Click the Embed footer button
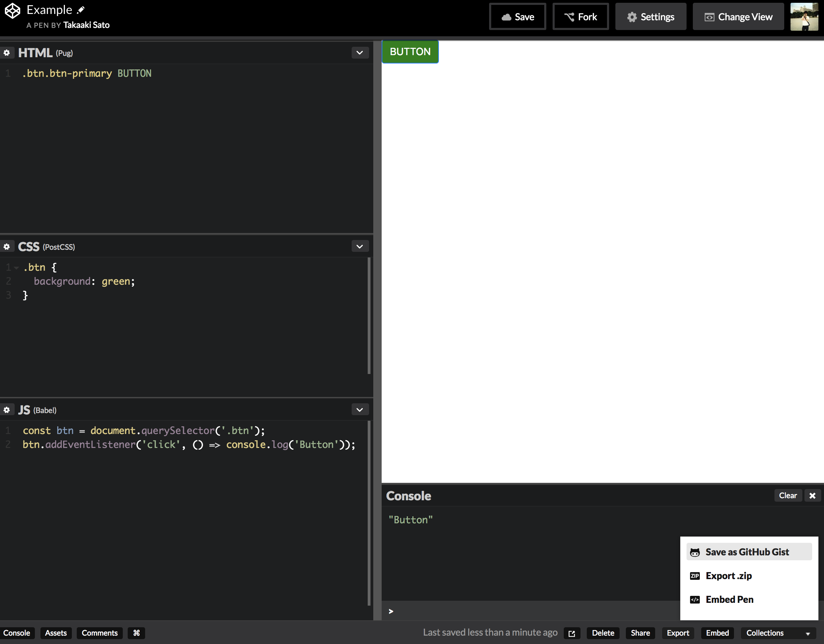The height and width of the screenshot is (644, 824). coord(717,633)
